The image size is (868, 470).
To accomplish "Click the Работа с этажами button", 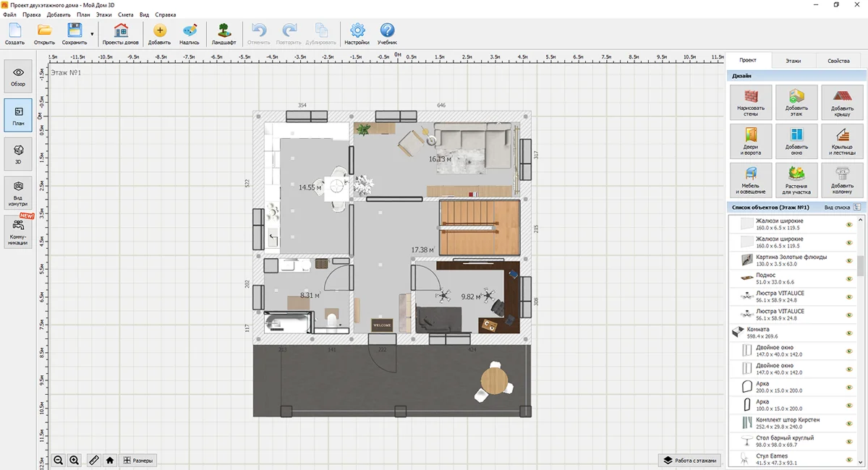I will (x=690, y=460).
